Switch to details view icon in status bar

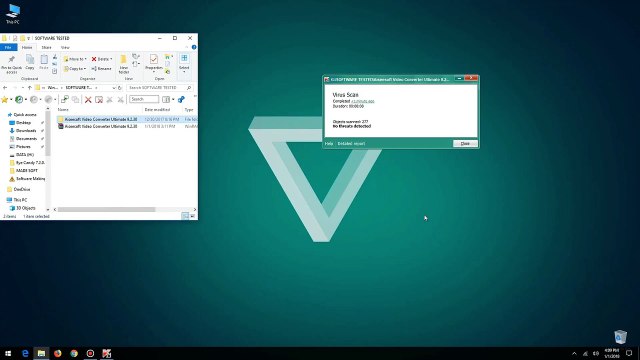185,216
